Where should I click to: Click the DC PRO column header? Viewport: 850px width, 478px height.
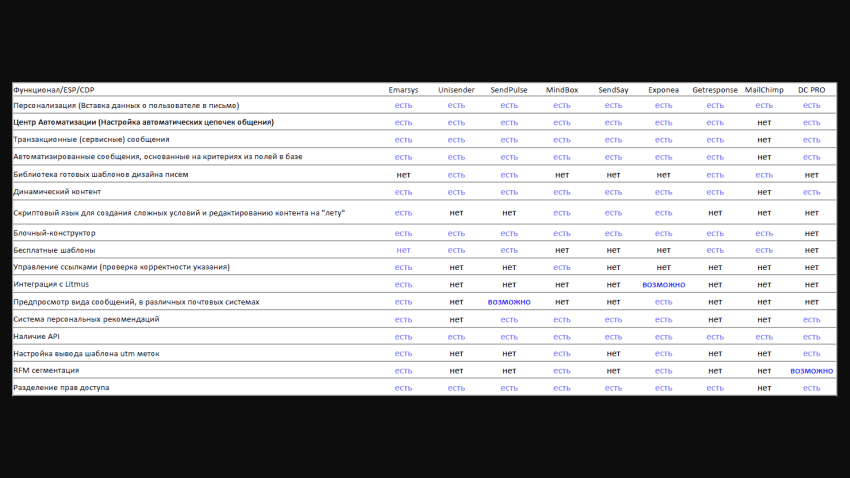812,90
